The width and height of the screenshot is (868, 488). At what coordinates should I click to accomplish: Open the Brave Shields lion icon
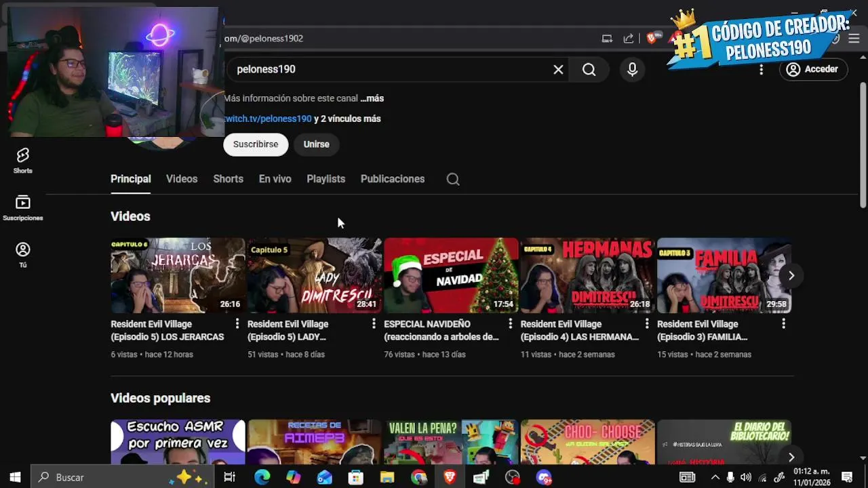tap(652, 38)
